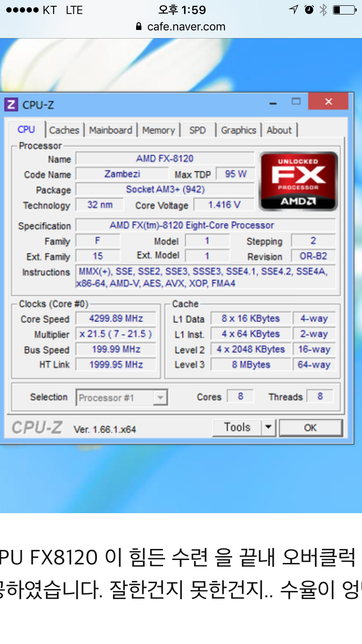This screenshot has width=362, height=644.
Task: Click the AMD FX processor logo
Action: [298, 182]
